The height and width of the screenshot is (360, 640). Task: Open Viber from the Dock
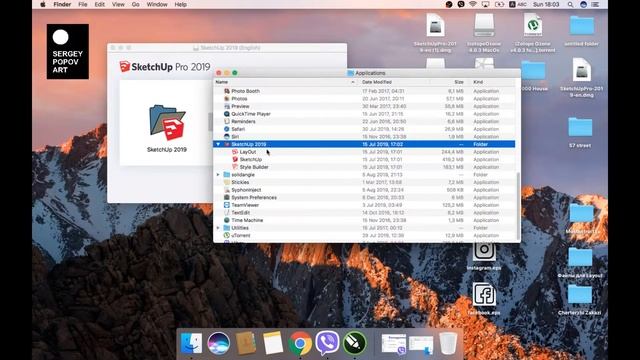(x=327, y=343)
